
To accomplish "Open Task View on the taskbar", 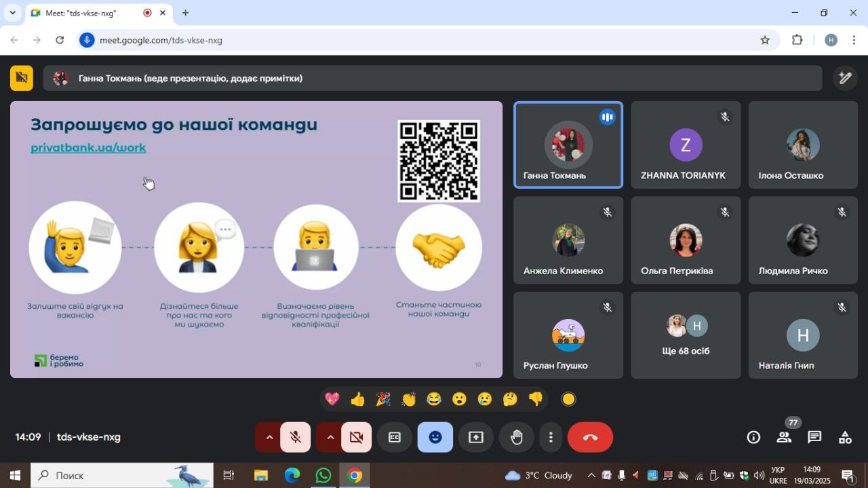I will pyautogui.click(x=229, y=475).
